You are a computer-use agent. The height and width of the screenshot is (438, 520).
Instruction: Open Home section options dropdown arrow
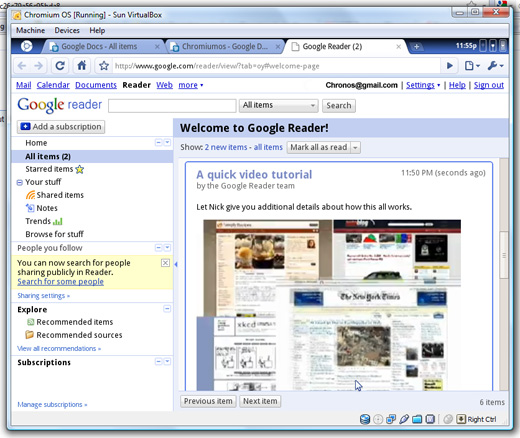tap(167, 143)
